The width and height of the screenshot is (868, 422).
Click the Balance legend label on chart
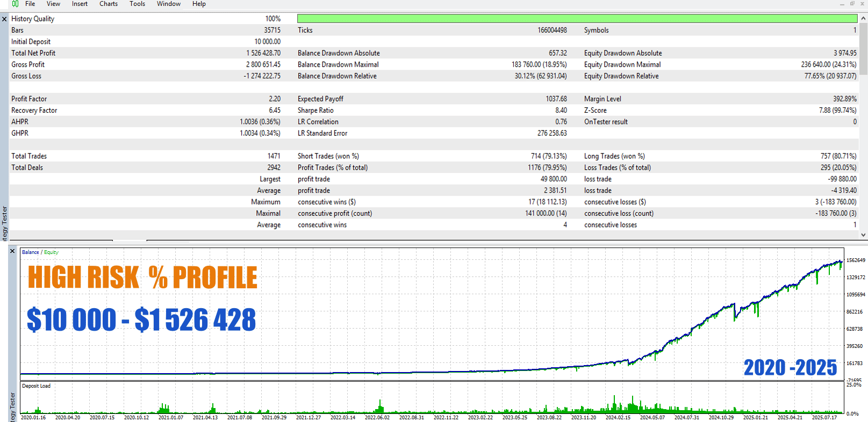click(31, 252)
